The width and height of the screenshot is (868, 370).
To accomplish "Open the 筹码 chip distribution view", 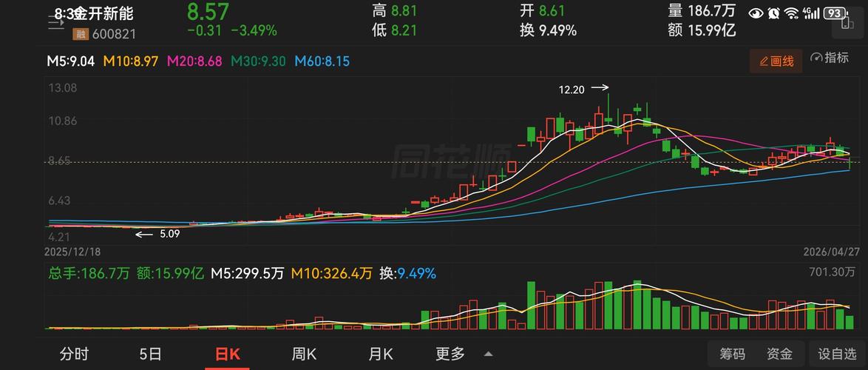I will pos(733,354).
